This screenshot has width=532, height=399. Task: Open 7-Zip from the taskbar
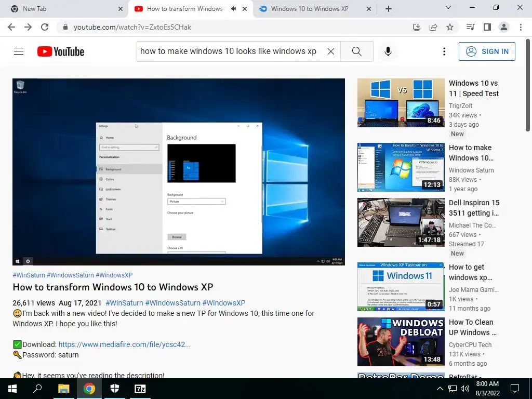click(140, 389)
